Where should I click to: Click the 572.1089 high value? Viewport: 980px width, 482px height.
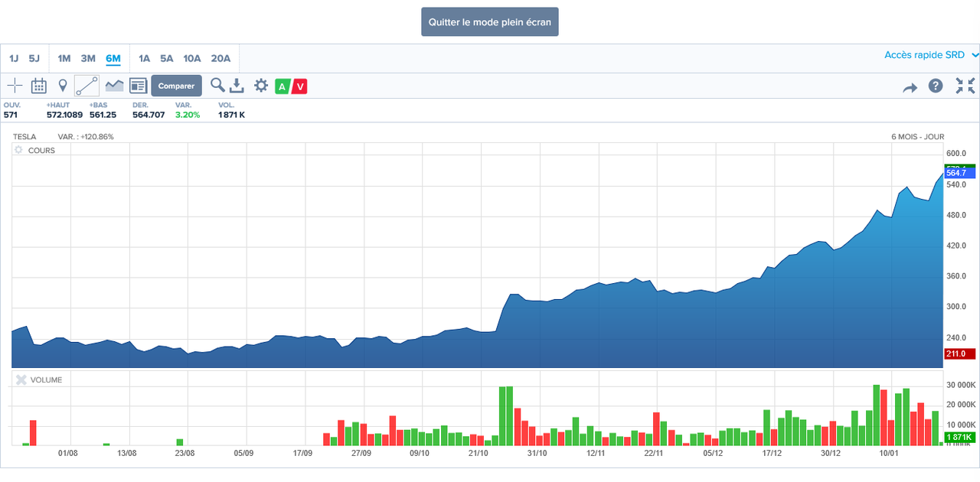pos(64,115)
